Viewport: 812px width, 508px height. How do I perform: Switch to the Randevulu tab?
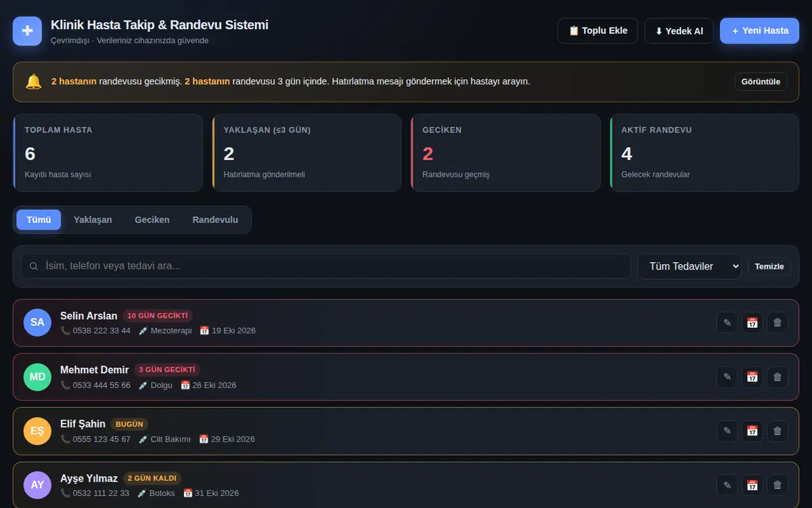pyautogui.click(x=215, y=219)
